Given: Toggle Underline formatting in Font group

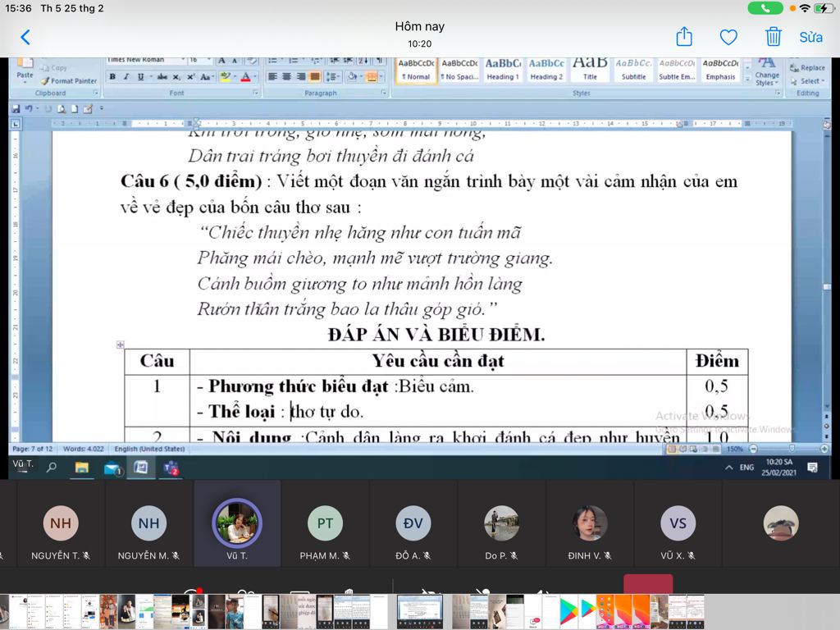Looking at the screenshot, I should coord(140,76).
